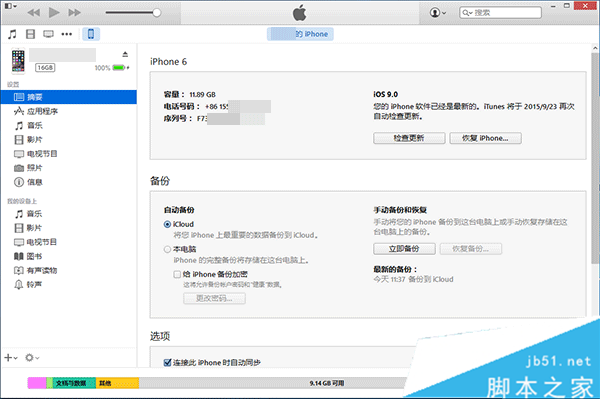Screen dimensions: 600x399
Task: Open 信息 in the sidebar
Action: click(x=68, y=182)
